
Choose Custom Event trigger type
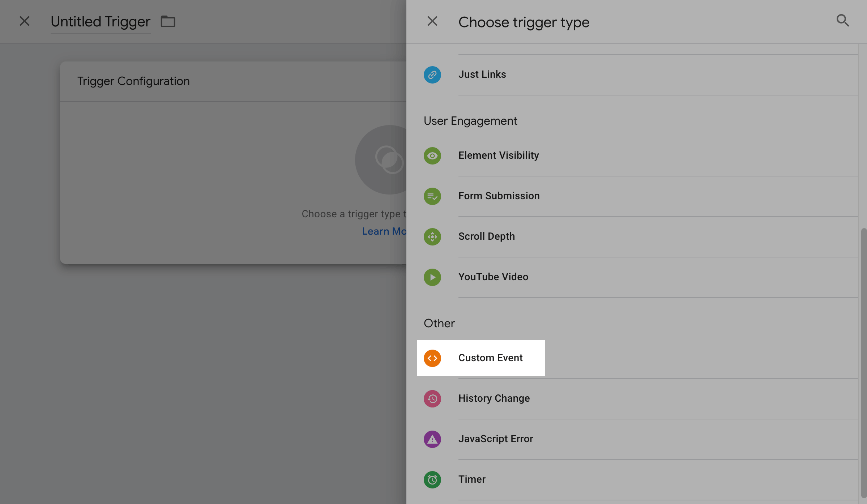[x=490, y=358]
